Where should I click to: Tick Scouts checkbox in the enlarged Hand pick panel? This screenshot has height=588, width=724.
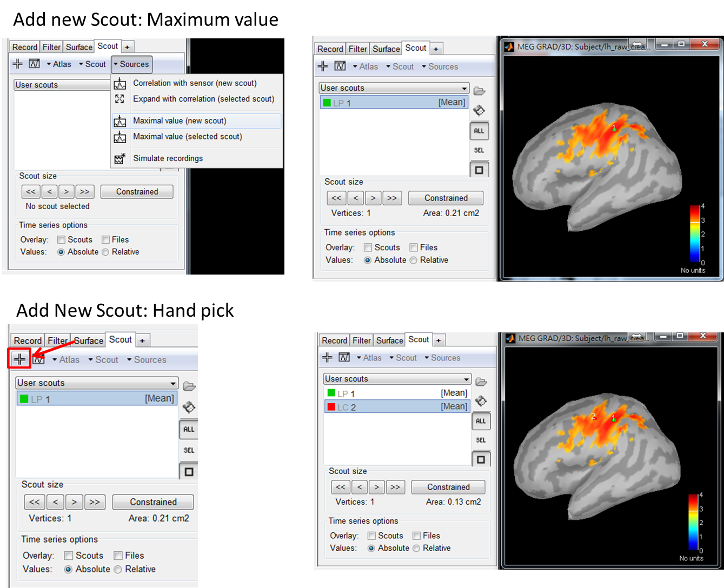(x=69, y=556)
